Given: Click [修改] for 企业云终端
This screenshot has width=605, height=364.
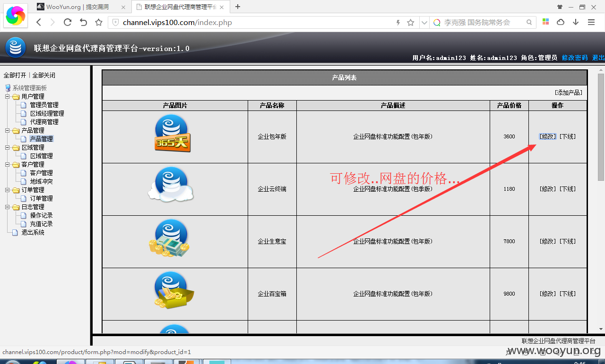Looking at the screenshot, I should click(548, 189).
